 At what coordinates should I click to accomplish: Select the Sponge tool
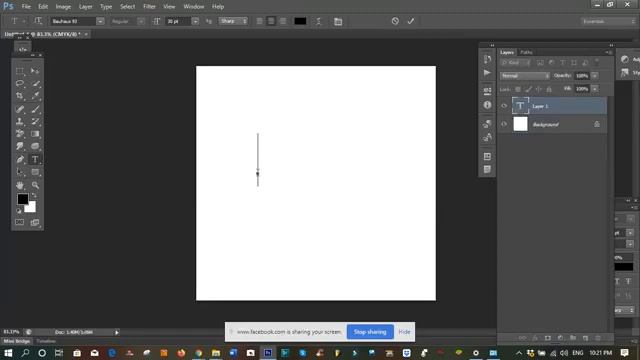(35, 146)
